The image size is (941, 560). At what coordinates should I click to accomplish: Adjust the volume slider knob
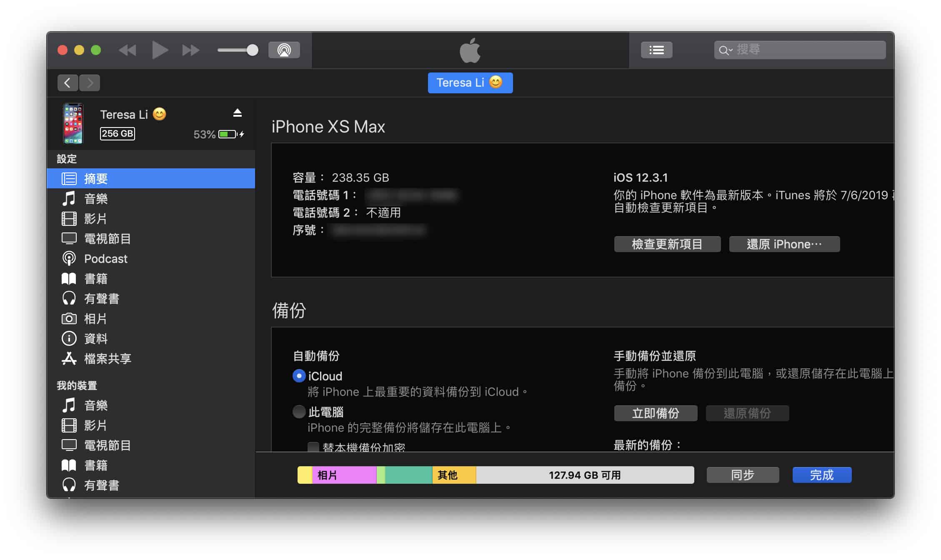tap(252, 50)
